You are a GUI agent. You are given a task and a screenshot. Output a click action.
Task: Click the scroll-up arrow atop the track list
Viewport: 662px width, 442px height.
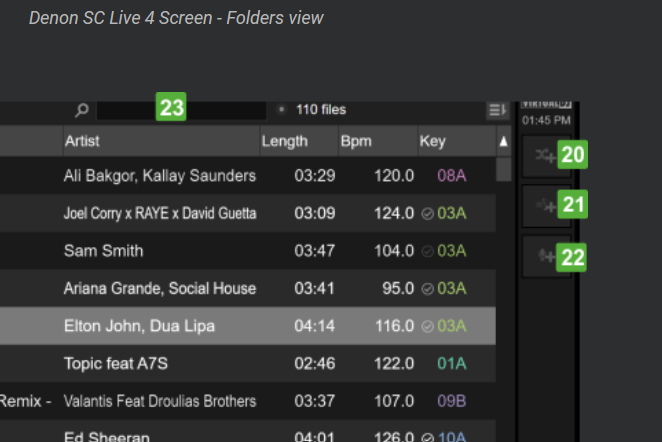[503, 143]
